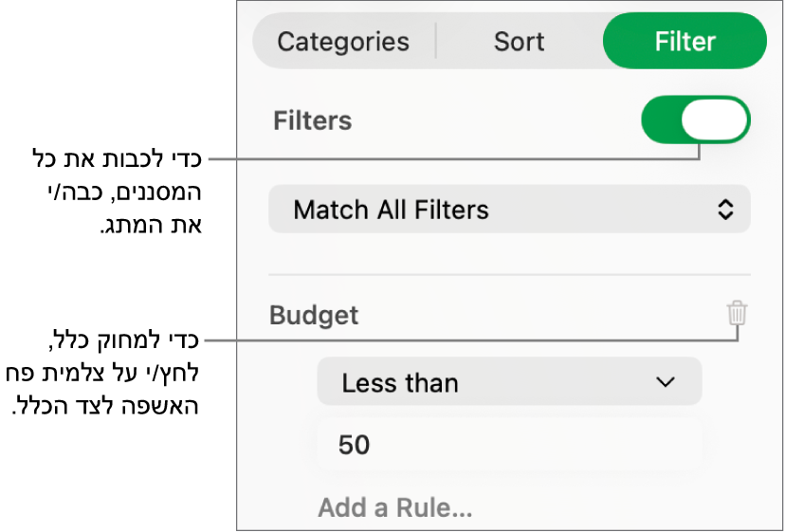Open the Sort tab
Screen dimensions: 785x532
point(519,42)
